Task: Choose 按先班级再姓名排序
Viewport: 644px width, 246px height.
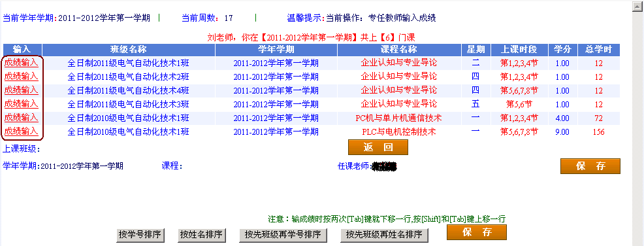Action: click(x=384, y=235)
